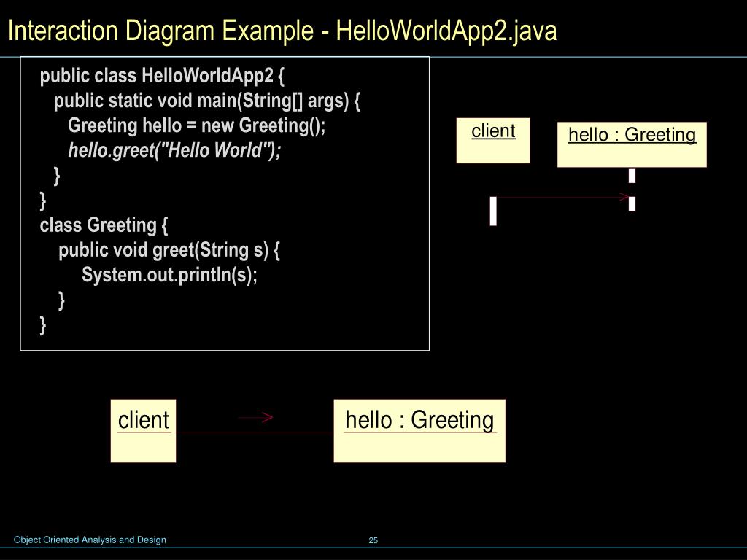Screen dimensions: 747x560
Task: Click the 'Greeting hello = new Greeting();' line
Action: click(x=197, y=125)
